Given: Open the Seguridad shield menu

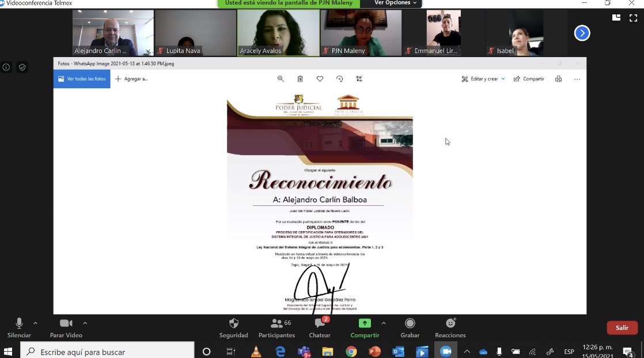Looking at the screenshot, I should (x=233, y=328).
